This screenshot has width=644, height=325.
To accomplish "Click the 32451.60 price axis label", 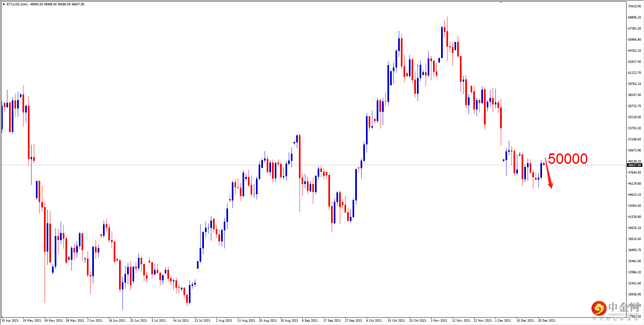I will (635, 283).
